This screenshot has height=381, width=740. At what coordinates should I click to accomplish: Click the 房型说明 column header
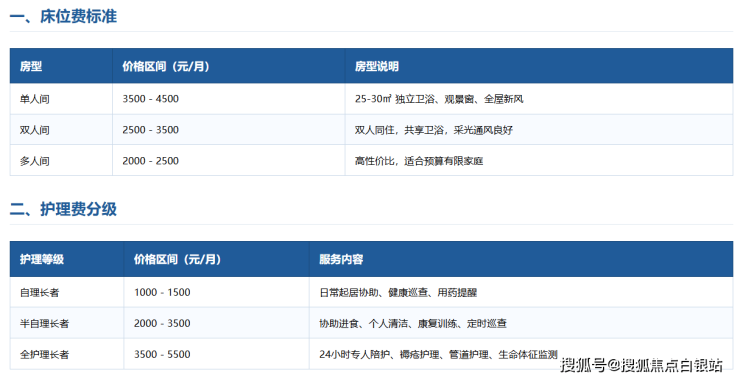tap(377, 66)
